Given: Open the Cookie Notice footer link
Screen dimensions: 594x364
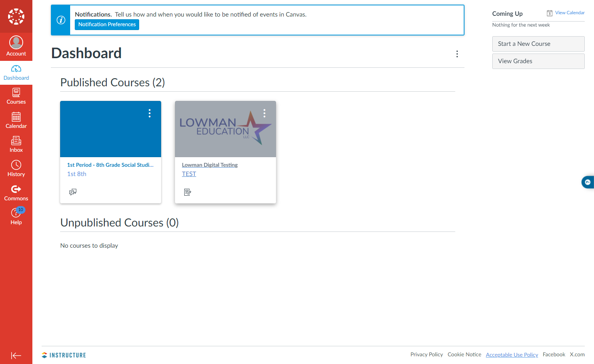Looking at the screenshot, I should [x=464, y=355].
